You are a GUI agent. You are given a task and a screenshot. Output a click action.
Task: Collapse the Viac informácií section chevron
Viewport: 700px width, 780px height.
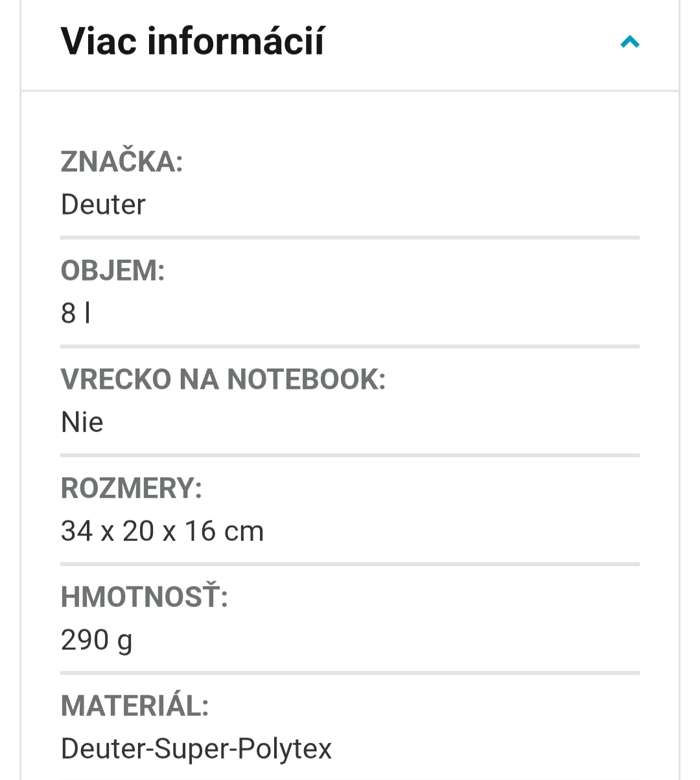tap(629, 43)
